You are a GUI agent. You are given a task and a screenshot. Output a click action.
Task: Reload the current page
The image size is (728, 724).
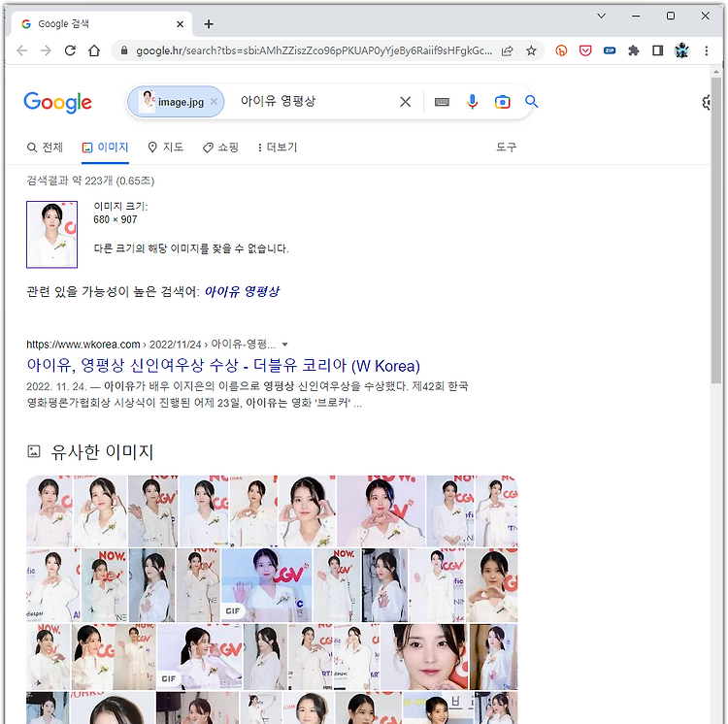click(70, 50)
